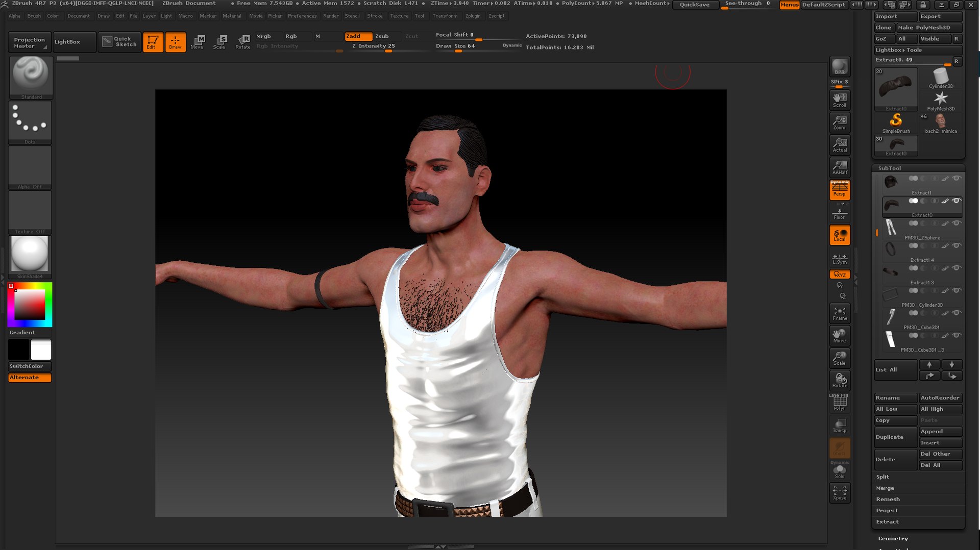Click Projection Master button
This screenshot has width=980, height=550.
[x=29, y=42]
